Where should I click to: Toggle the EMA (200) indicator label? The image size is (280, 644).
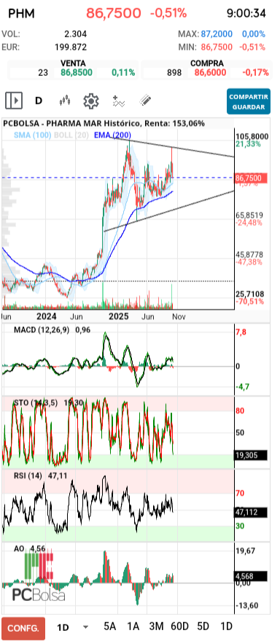(x=113, y=135)
